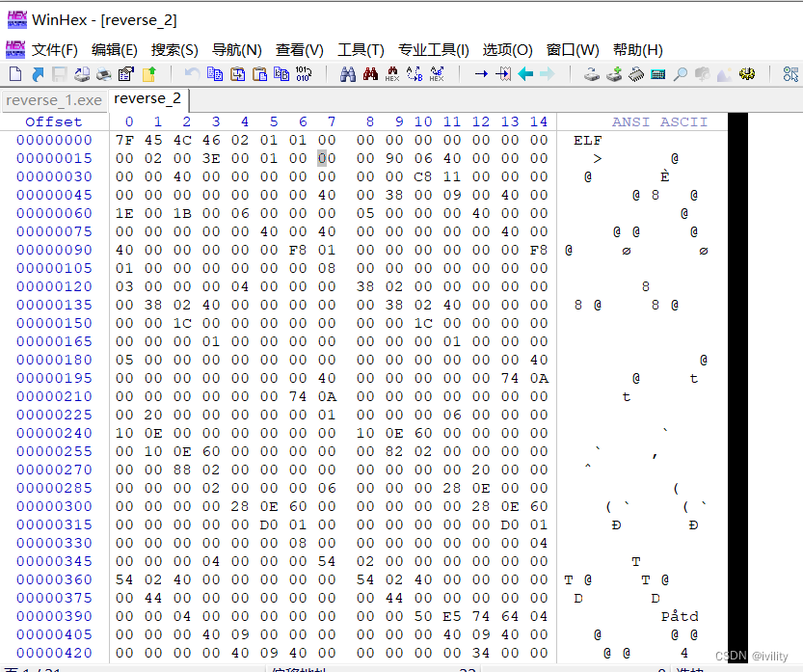Open the 查看(V) menu
The width and height of the screenshot is (803, 672).
pyautogui.click(x=300, y=50)
